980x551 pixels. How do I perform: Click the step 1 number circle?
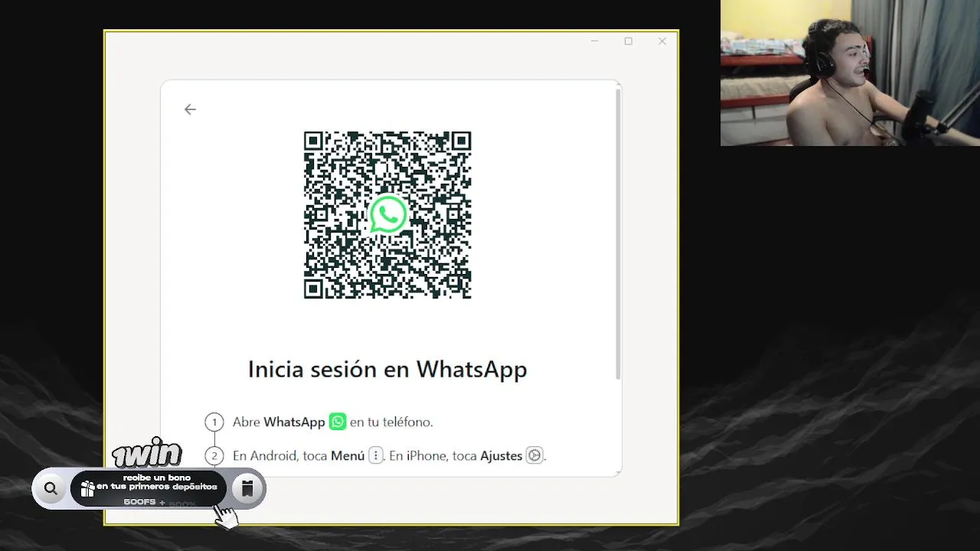coord(214,422)
